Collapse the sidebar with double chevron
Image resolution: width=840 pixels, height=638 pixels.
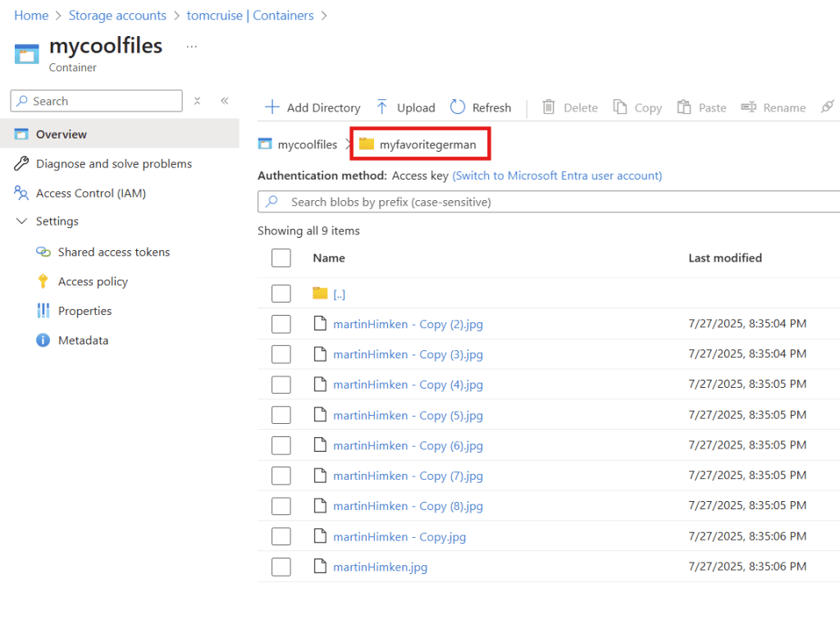224,101
